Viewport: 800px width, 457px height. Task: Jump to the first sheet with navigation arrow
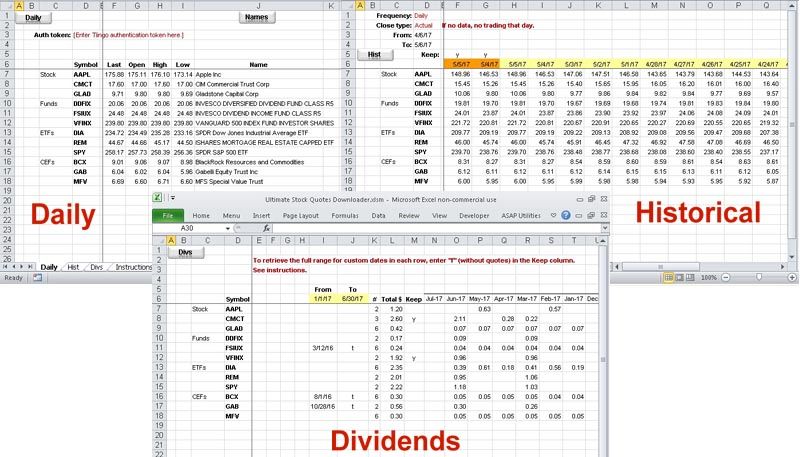coord(6,267)
